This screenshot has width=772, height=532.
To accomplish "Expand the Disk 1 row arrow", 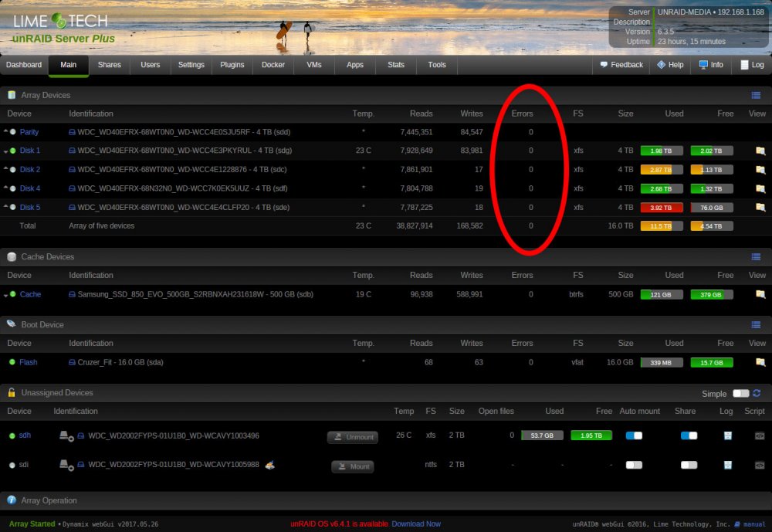I will pos(5,151).
